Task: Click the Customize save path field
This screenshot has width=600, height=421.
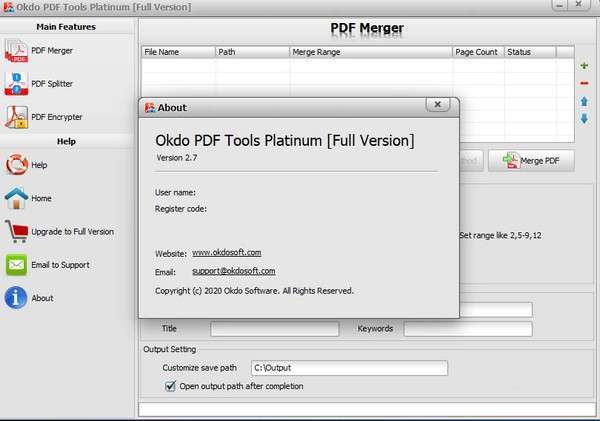Action: (349, 368)
